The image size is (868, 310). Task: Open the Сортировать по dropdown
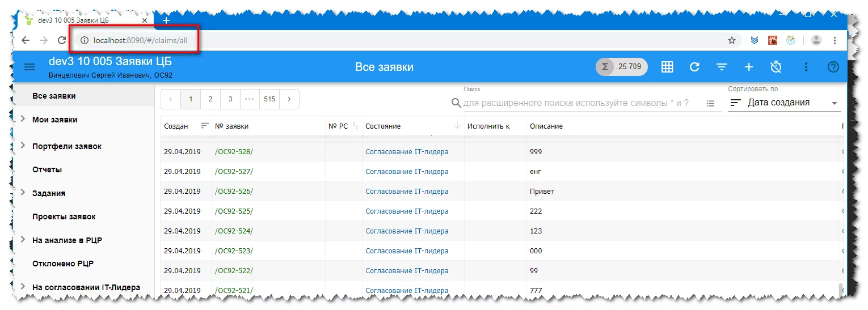point(834,103)
